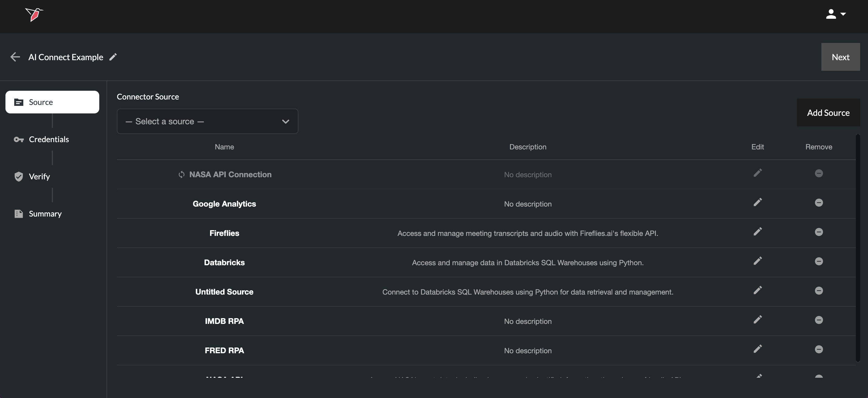Open the Select a source dropdown
Image resolution: width=868 pixels, height=398 pixels.
(207, 121)
